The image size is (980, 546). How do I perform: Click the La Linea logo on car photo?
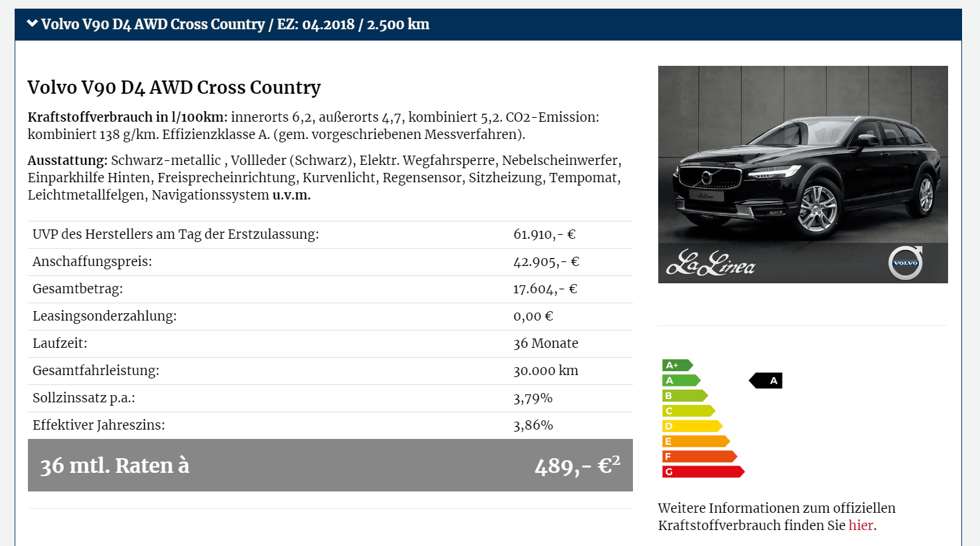pyautogui.click(x=711, y=263)
